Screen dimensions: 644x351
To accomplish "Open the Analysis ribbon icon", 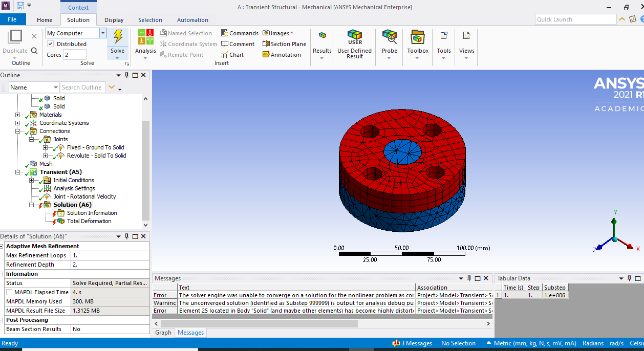I will click(145, 37).
